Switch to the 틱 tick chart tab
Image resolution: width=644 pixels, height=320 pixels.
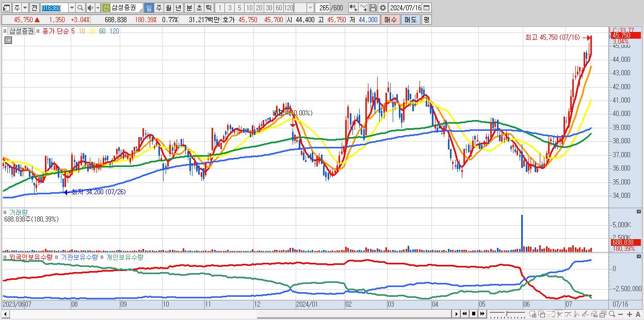(208, 8)
